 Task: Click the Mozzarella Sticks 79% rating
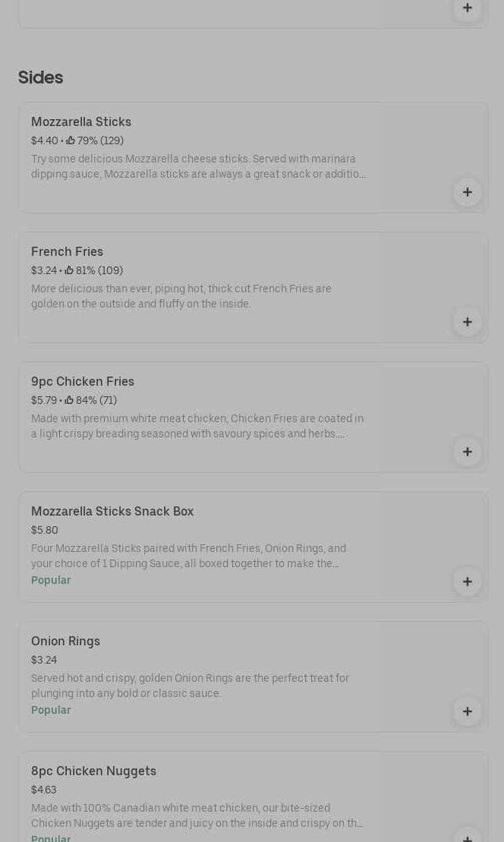pos(95,141)
